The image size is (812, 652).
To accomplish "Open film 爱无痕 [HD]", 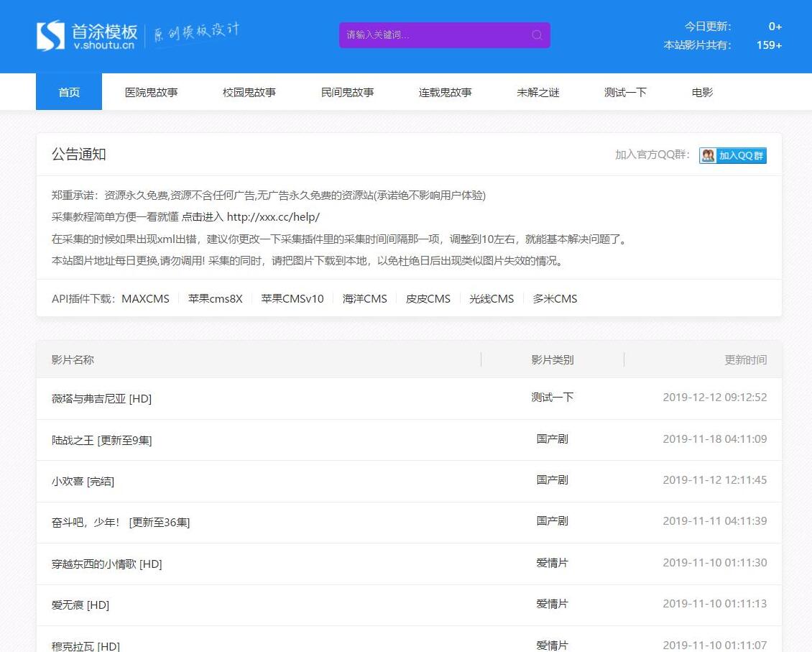I will [80, 605].
